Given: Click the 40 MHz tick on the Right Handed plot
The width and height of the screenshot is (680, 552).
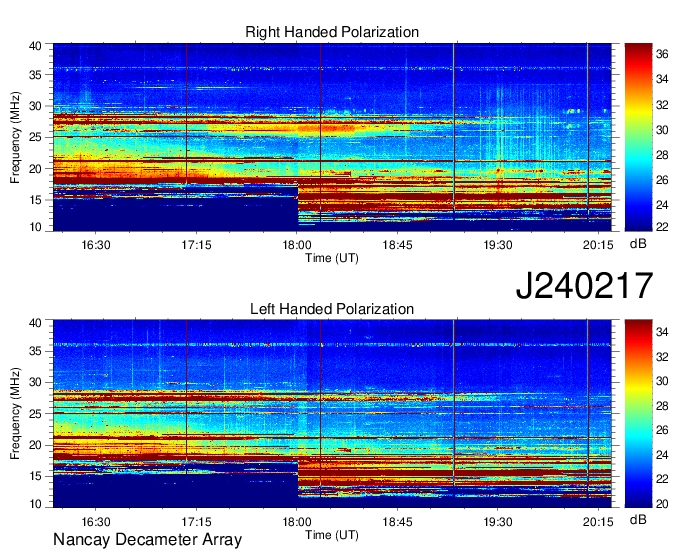Looking at the screenshot, I should 35,46.
